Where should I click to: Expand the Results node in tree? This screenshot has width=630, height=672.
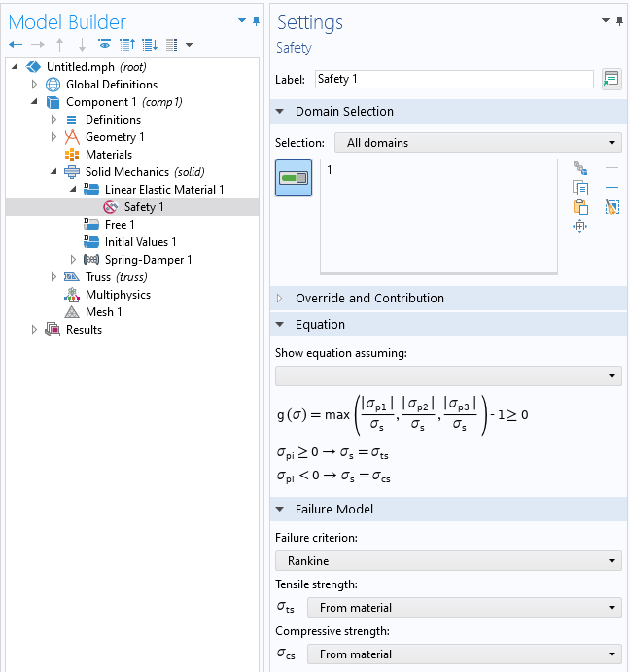pyautogui.click(x=36, y=330)
